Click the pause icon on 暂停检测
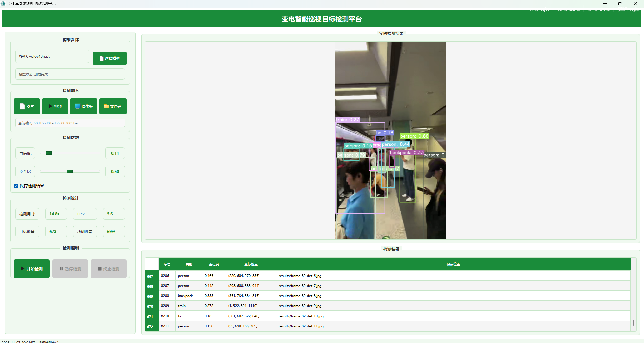 (x=61, y=269)
